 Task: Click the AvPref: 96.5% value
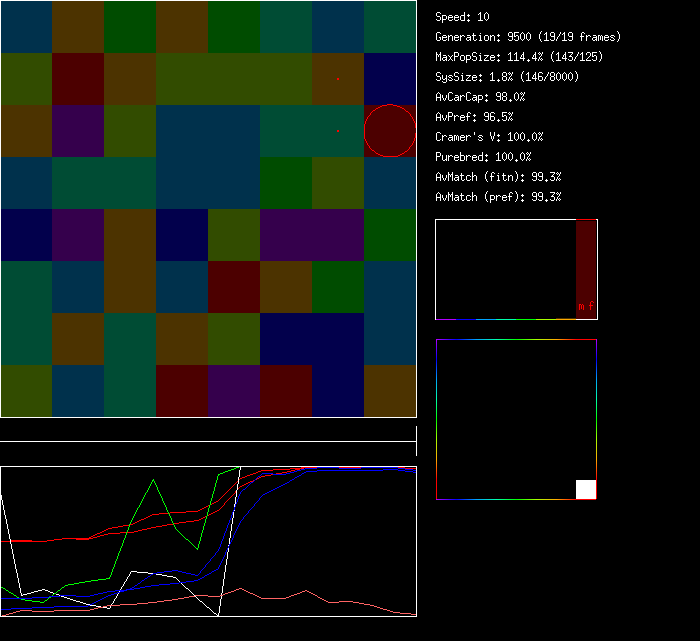coord(474,117)
